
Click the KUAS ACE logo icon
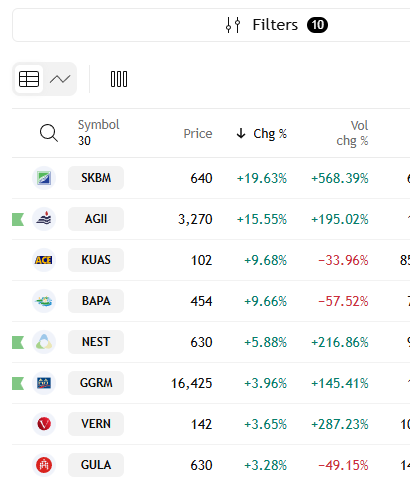(x=44, y=260)
